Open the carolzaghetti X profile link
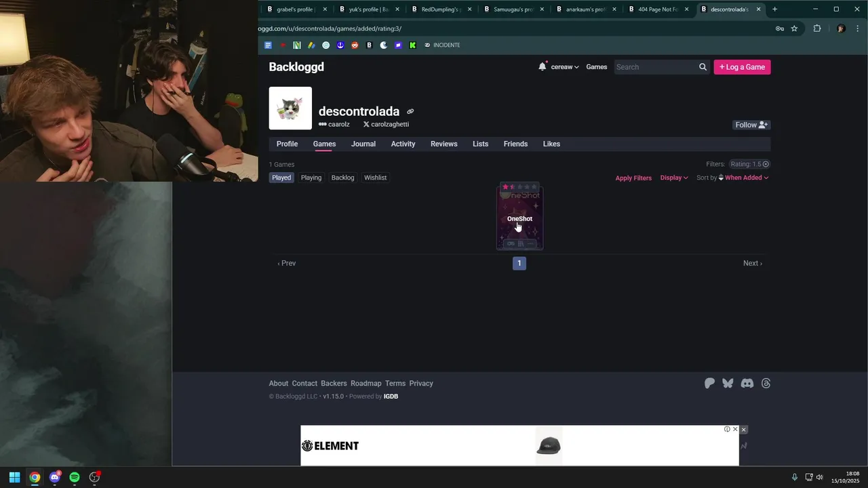Viewport: 868px width, 488px height. [386, 125]
